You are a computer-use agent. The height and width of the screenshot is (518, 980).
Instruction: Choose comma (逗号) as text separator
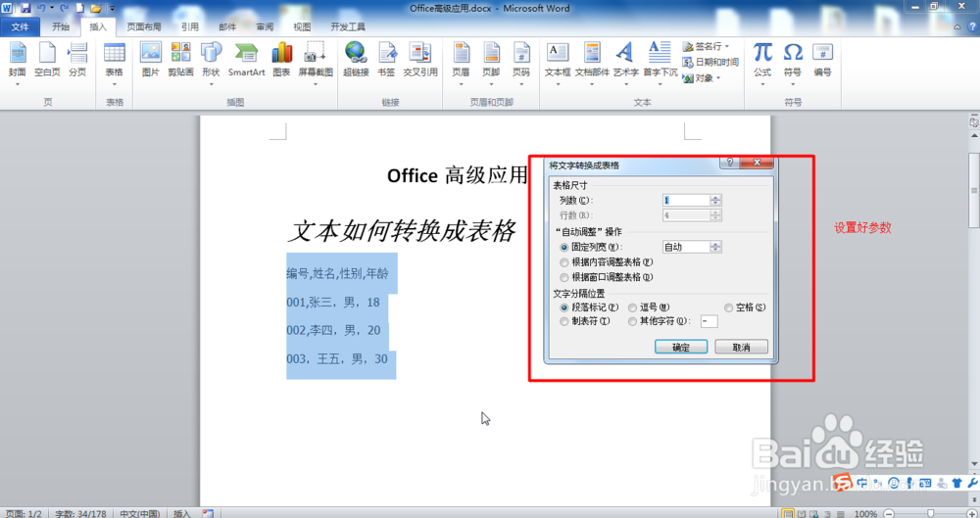point(649,307)
